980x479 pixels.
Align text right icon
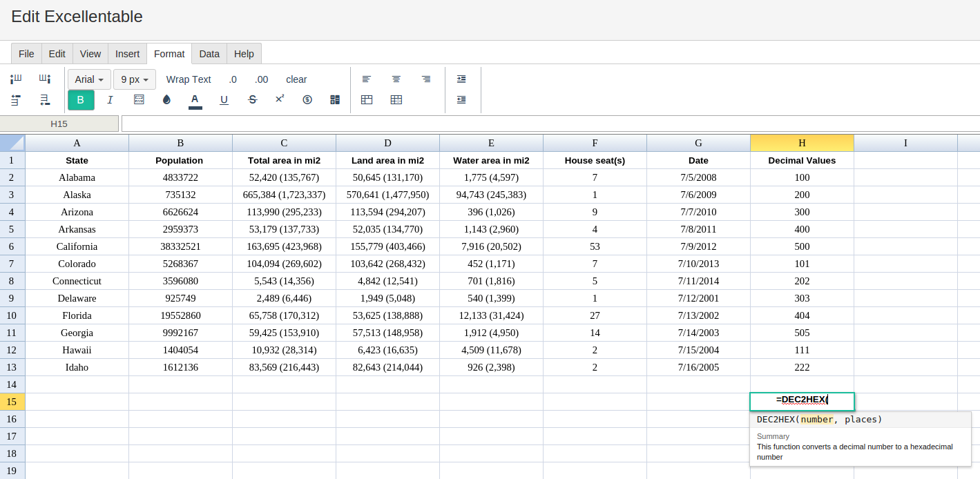click(426, 79)
